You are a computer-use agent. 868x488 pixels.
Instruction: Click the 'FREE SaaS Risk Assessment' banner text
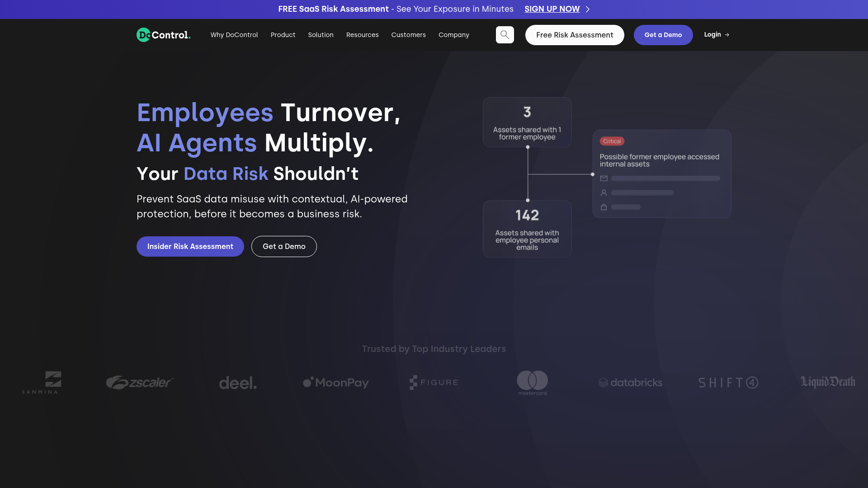[x=333, y=9]
